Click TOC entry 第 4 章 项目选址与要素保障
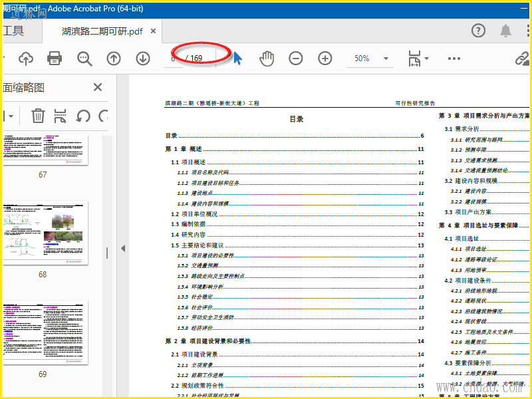532x399 pixels. pos(484,225)
